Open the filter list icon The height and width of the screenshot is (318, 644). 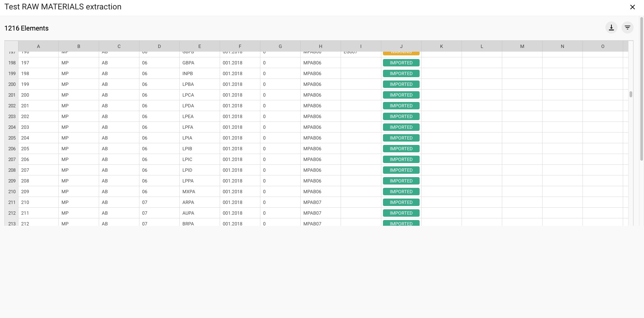(627, 28)
